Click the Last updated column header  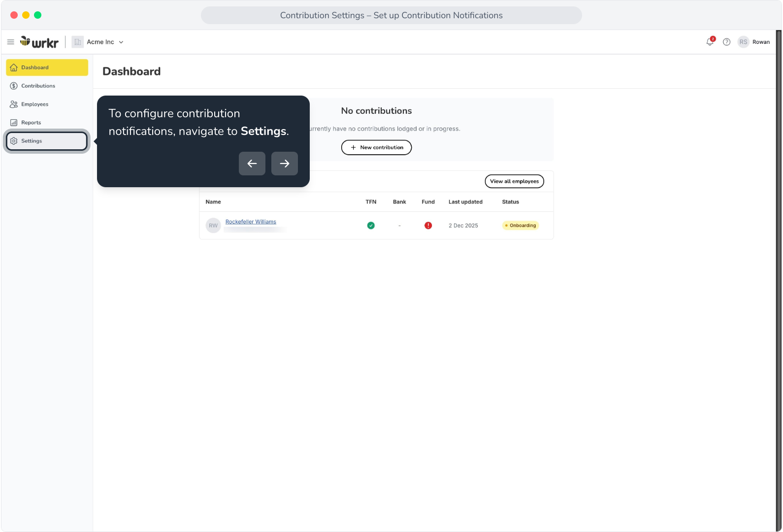(465, 202)
